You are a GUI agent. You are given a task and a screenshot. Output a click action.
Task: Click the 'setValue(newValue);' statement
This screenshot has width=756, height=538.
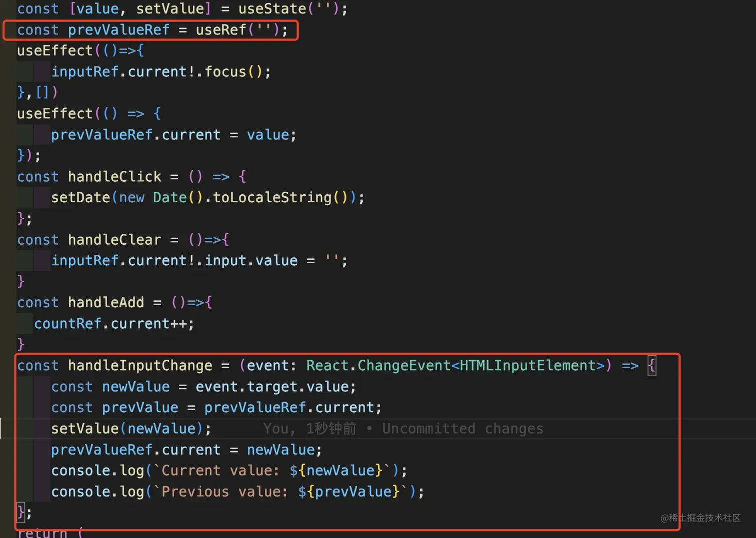[131, 429]
